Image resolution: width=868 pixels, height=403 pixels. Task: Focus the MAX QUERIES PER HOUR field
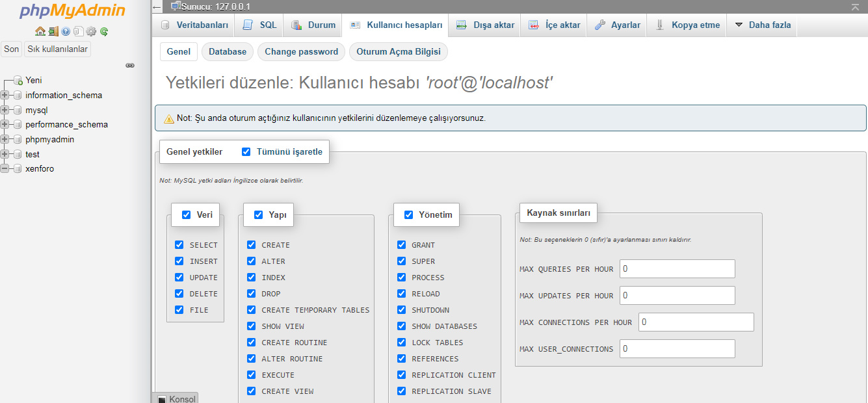click(x=677, y=268)
